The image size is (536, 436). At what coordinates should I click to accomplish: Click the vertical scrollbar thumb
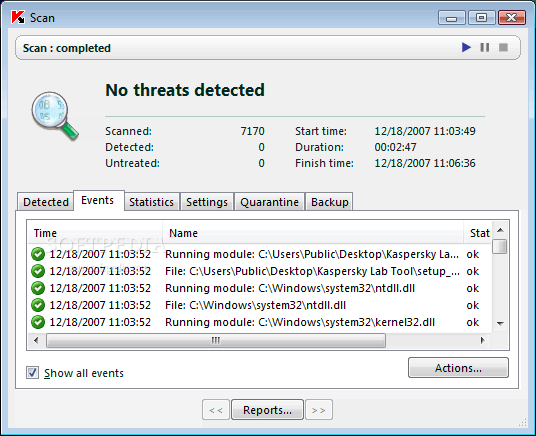click(500, 246)
